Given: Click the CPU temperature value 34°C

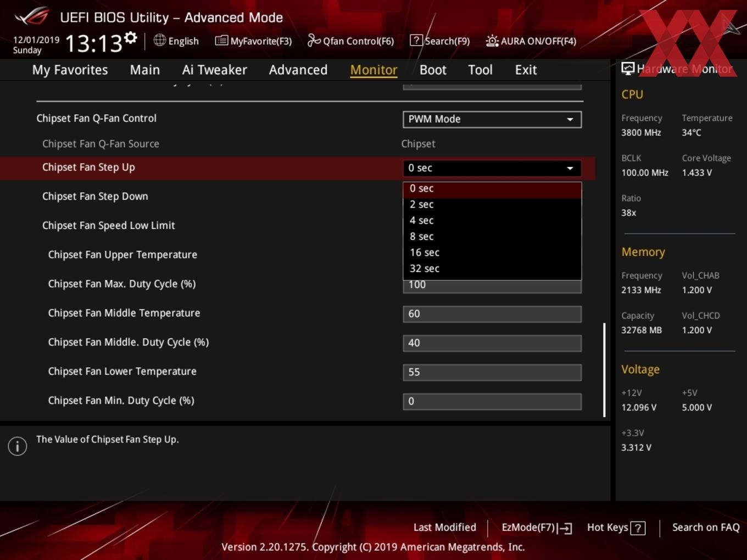Looking at the screenshot, I should (692, 132).
